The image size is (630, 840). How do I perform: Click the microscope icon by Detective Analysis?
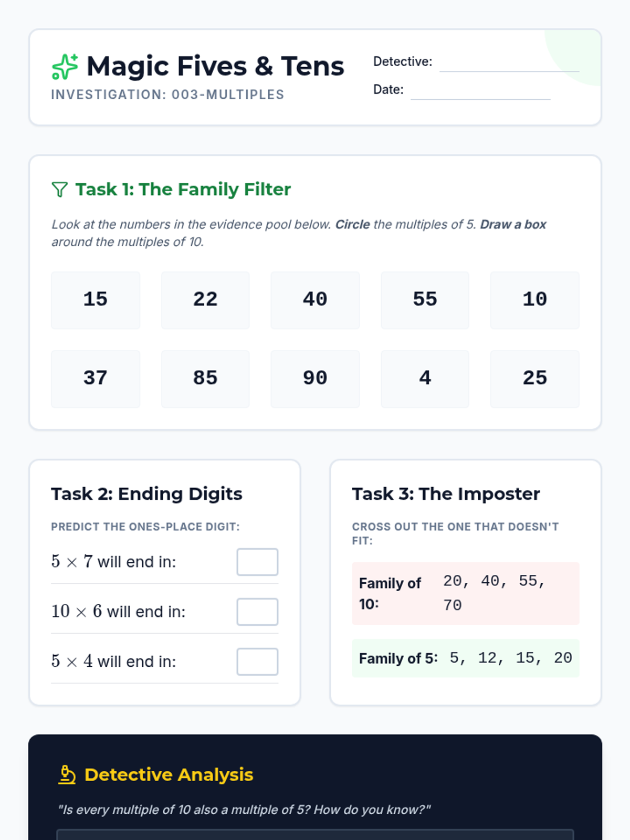[x=67, y=774]
